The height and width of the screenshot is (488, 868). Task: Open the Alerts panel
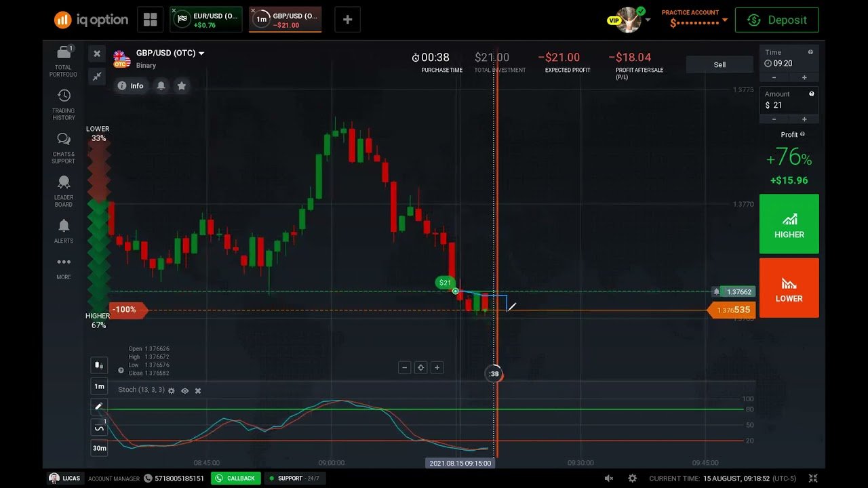point(64,230)
